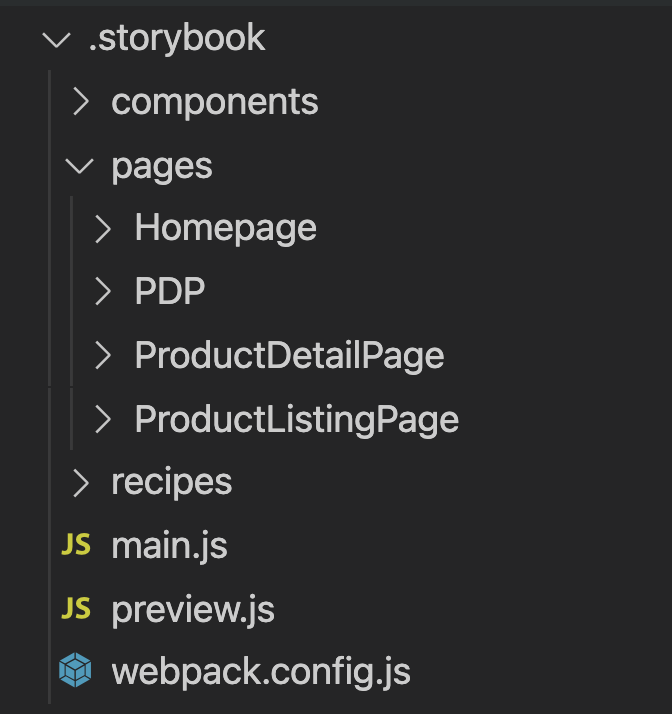672x714 pixels.
Task: Click the JS icon beside preview.js
Action: 76,608
